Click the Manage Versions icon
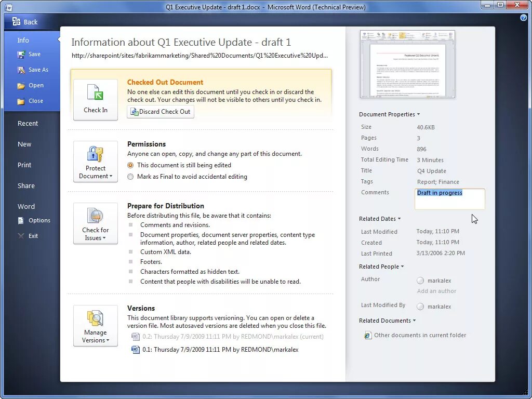 click(96, 318)
